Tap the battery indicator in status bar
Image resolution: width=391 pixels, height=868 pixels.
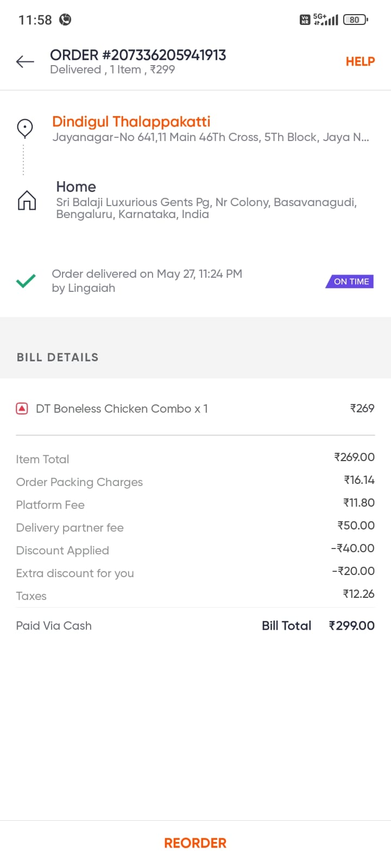pos(355,20)
